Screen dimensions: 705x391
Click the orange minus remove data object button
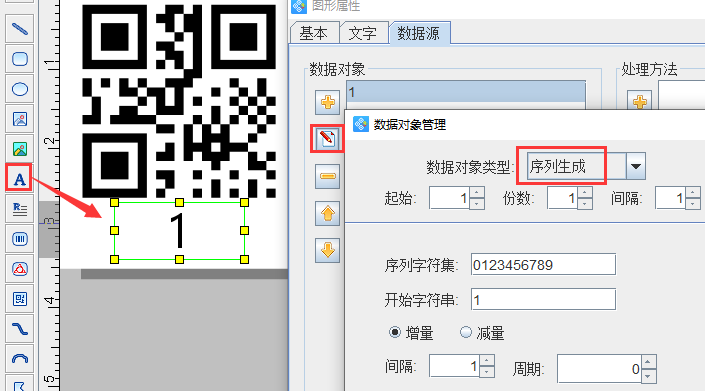[x=327, y=176]
